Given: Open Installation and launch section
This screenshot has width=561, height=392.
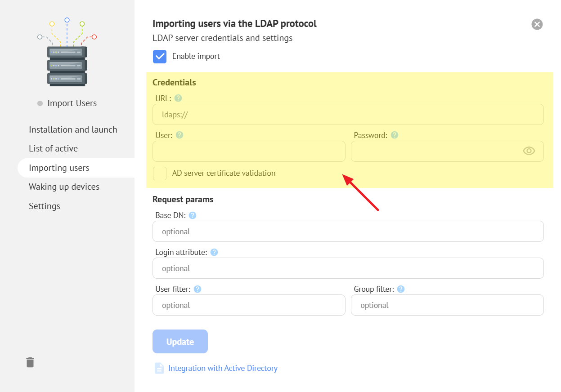Looking at the screenshot, I should 73,129.
